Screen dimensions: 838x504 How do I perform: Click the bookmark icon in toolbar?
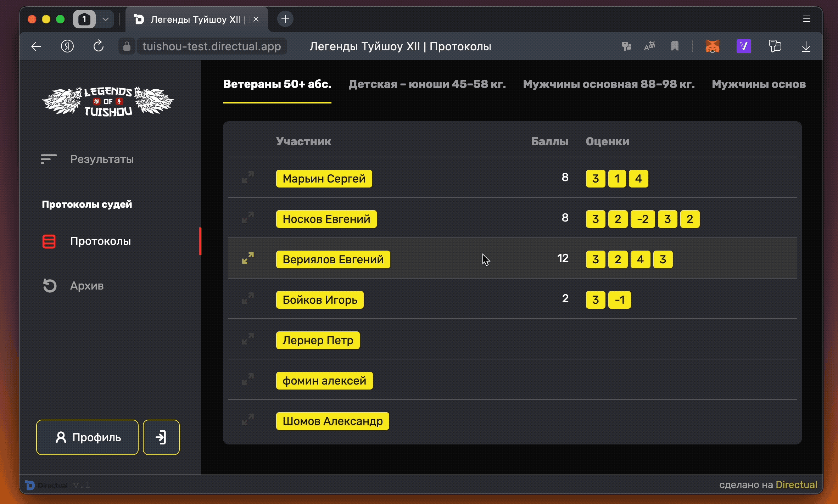(675, 46)
